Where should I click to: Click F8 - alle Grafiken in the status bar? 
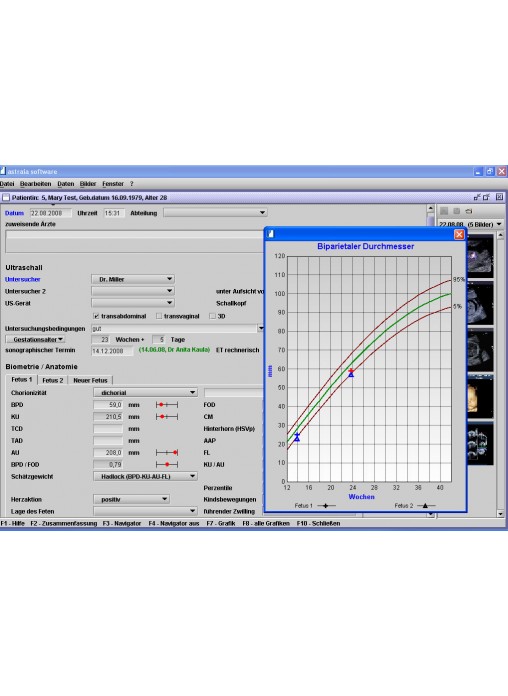[x=266, y=523]
